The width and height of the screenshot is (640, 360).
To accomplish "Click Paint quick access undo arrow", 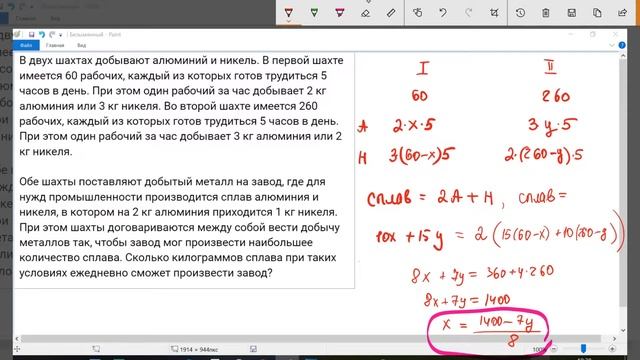I will click(x=42, y=35).
